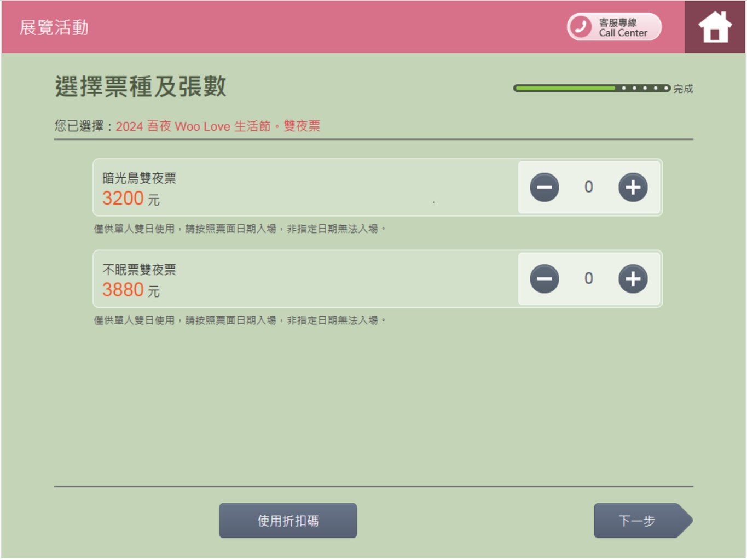This screenshot has height=560, width=747.
Task: Proceed with the 下一步 button
Action: [640, 521]
